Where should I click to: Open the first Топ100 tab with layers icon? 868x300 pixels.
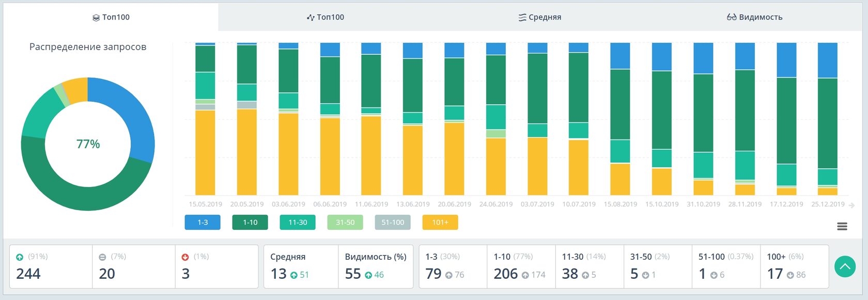pyautogui.click(x=111, y=17)
